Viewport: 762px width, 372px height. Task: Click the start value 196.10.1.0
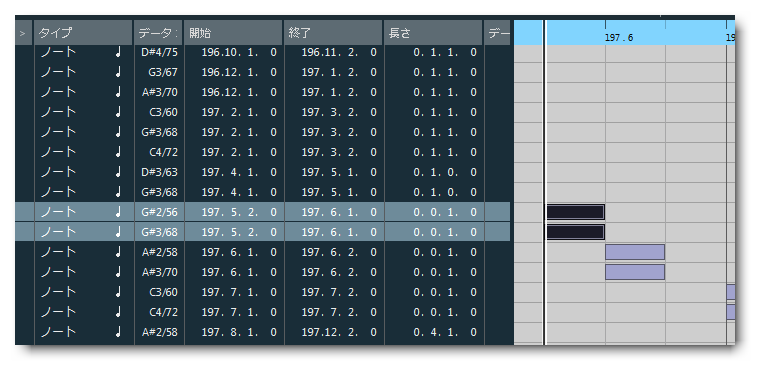click(x=239, y=53)
